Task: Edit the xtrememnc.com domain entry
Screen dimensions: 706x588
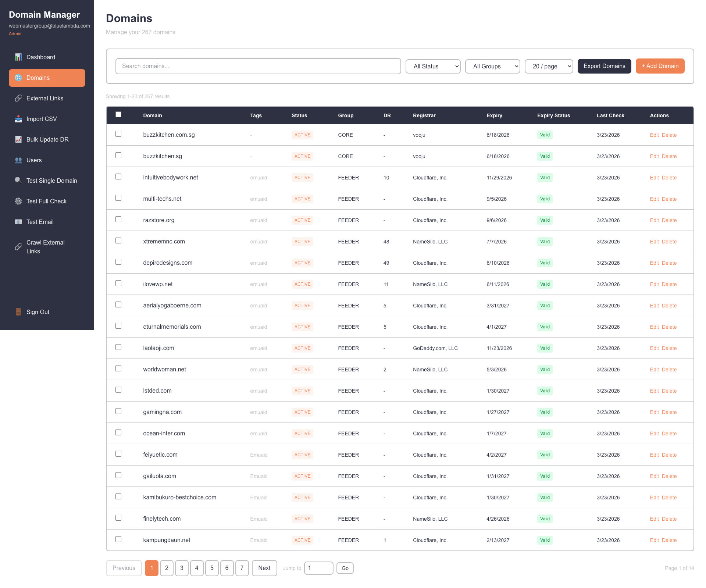Action: (654, 242)
